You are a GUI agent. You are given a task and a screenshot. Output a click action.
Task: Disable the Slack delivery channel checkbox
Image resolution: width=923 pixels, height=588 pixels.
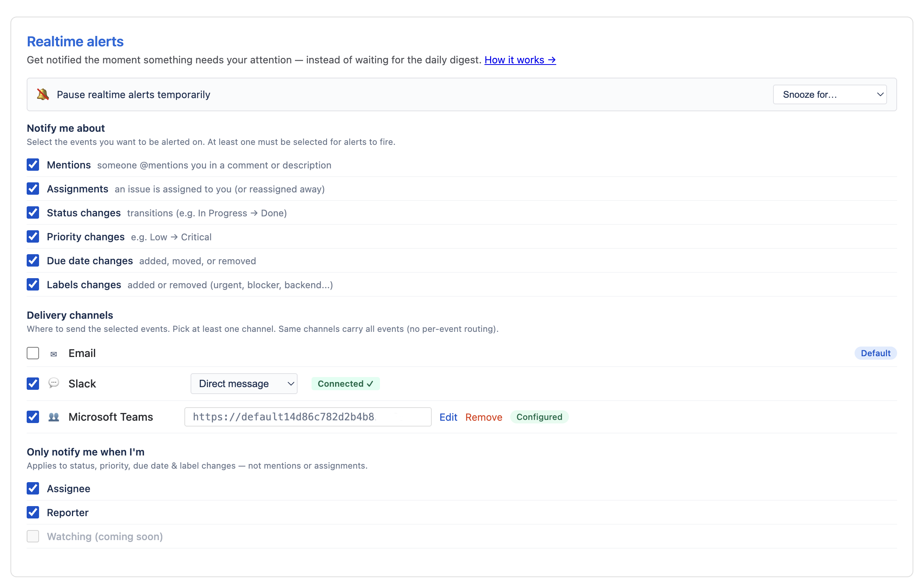coord(33,384)
